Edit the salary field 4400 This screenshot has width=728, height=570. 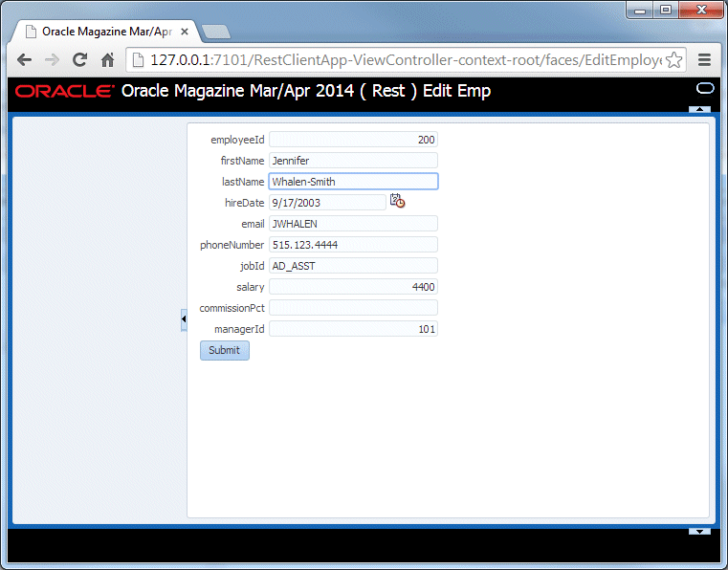(353, 287)
